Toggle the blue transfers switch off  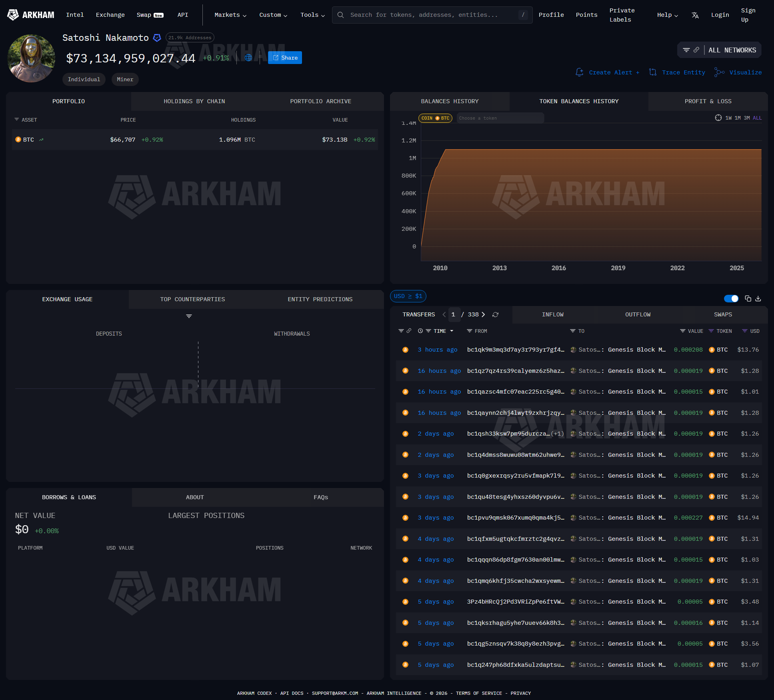[731, 299]
